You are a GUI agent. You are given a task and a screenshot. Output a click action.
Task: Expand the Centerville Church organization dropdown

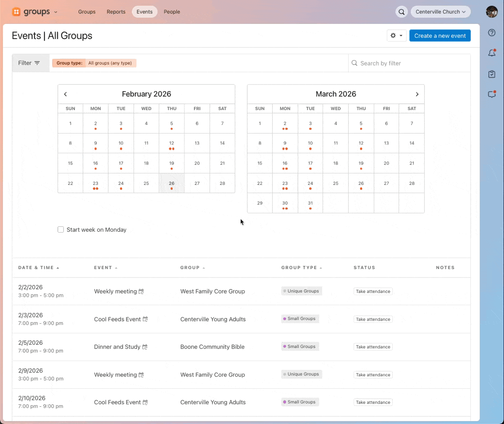(440, 12)
